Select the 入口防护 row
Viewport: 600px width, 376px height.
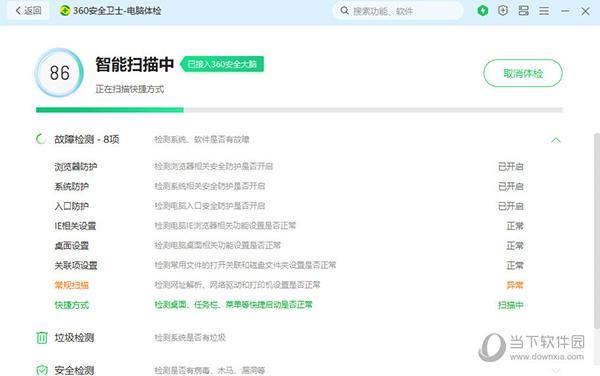(x=289, y=206)
